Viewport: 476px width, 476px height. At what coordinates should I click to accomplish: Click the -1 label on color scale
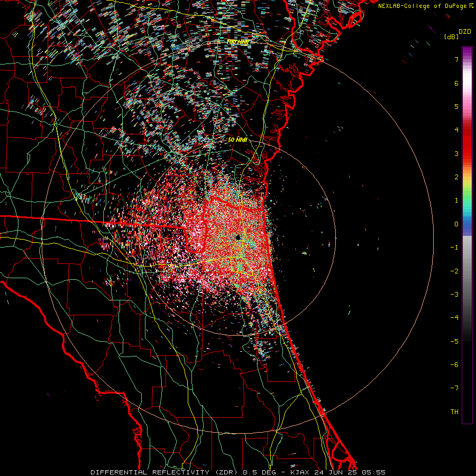tap(454, 248)
